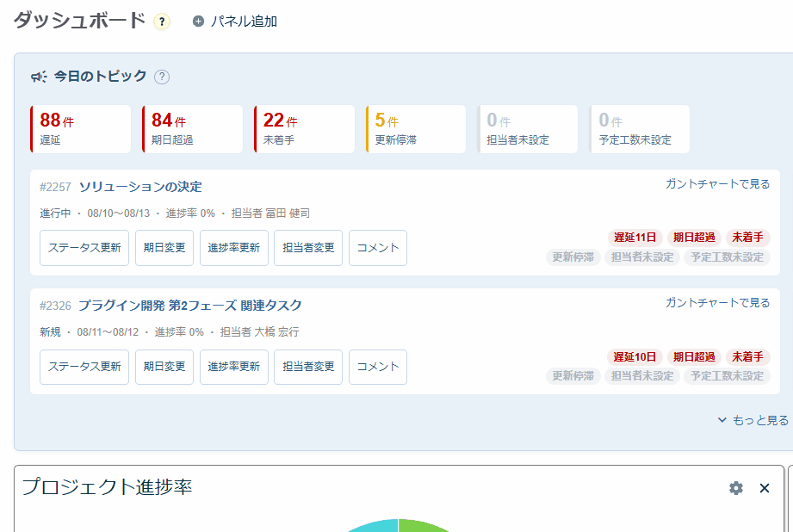The image size is (793, 532).
Task: Click 担当者変更 for ソリューションの決定
Action: pyautogui.click(x=308, y=248)
